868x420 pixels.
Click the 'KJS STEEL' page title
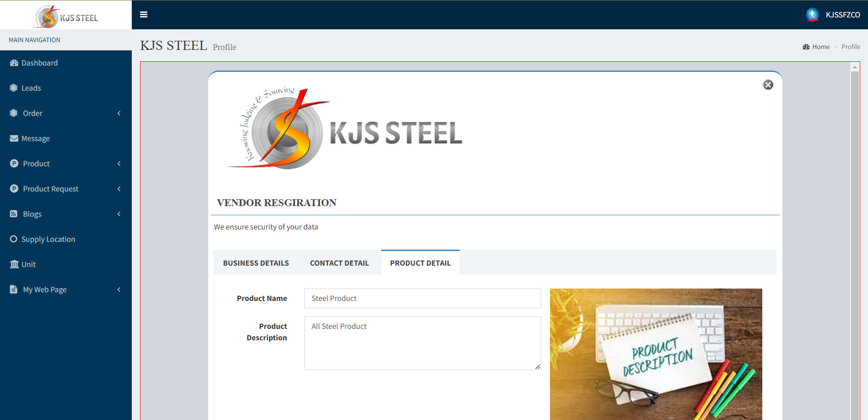click(173, 45)
